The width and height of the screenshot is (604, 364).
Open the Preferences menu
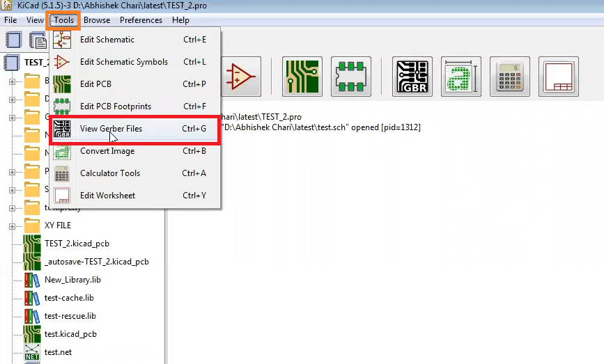click(141, 20)
